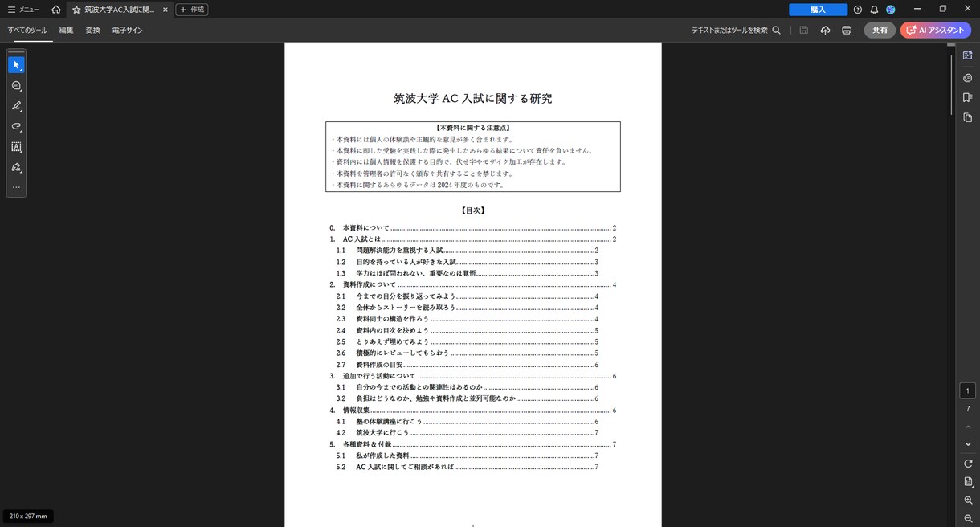Click TOC entry 4.2 筑波大学に行こう
Screen dimensions: 980x527
coord(468,433)
